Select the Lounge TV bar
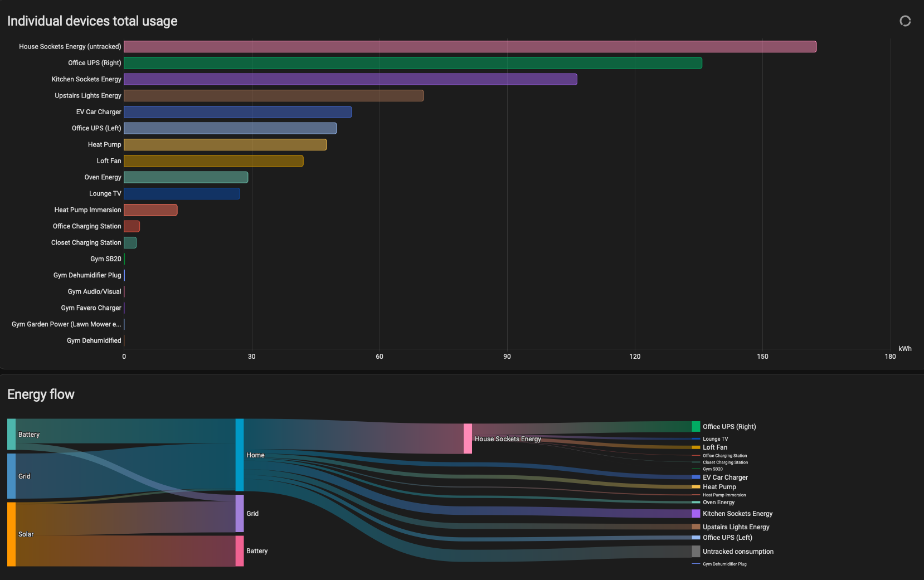Image resolution: width=924 pixels, height=580 pixels. pyautogui.click(x=182, y=193)
